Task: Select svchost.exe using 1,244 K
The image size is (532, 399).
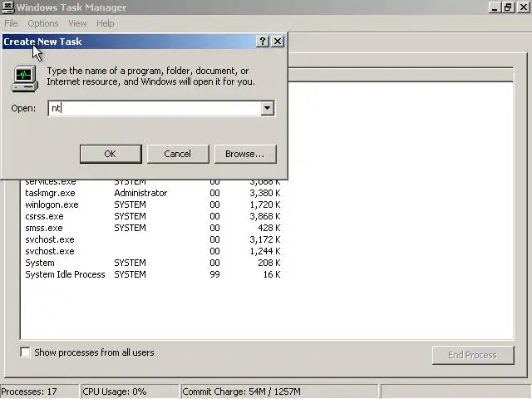Action: click(153, 251)
